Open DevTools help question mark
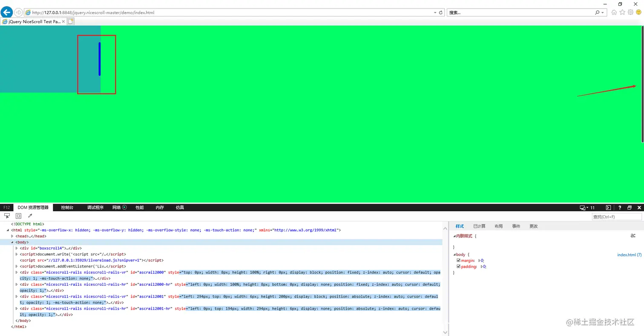The height and width of the screenshot is (336, 644). [x=620, y=207]
